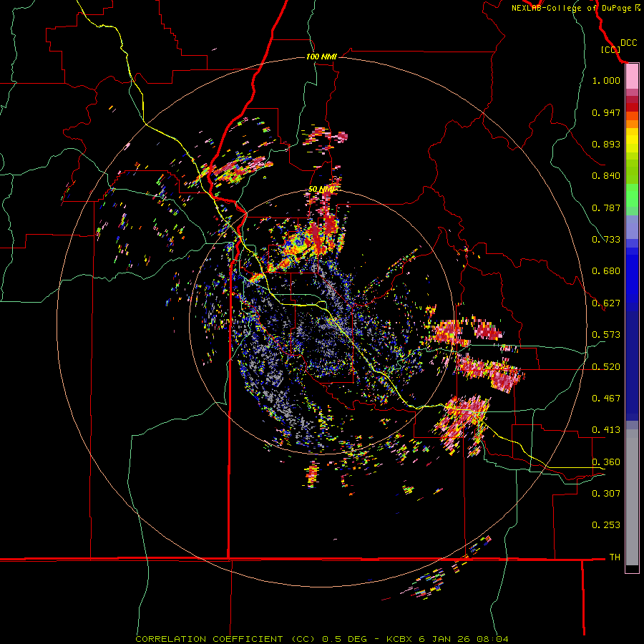Click the 0.520 legend value
Image resolution: width=644 pixels, height=644 pixels.
pyautogui.click(x=606, y=367)
